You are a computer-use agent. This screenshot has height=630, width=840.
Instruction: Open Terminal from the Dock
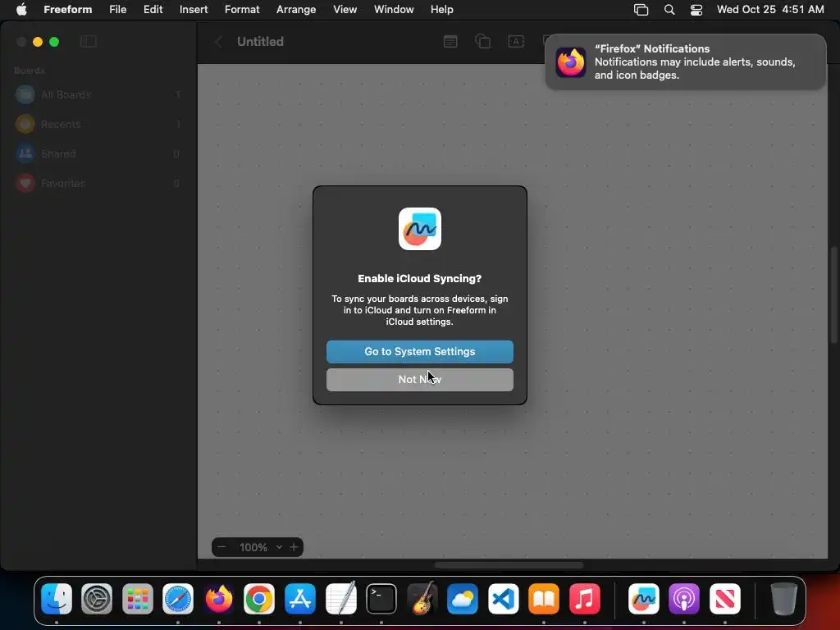tap(381, 598)
